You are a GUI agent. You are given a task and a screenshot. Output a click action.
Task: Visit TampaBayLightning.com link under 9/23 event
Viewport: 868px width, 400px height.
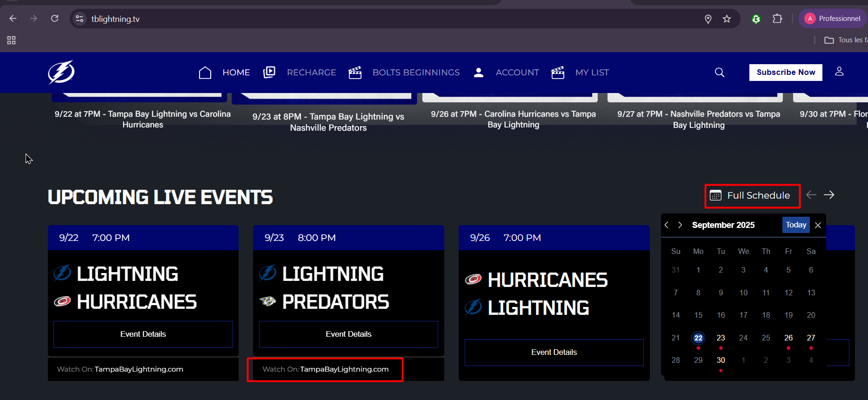[344, 369]
